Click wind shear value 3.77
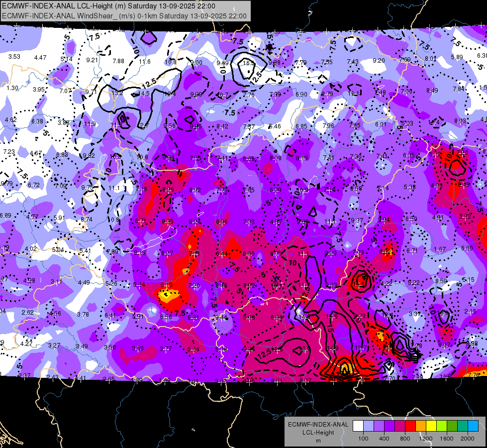The width and height of the screenshot is (487, 448). 166,349
